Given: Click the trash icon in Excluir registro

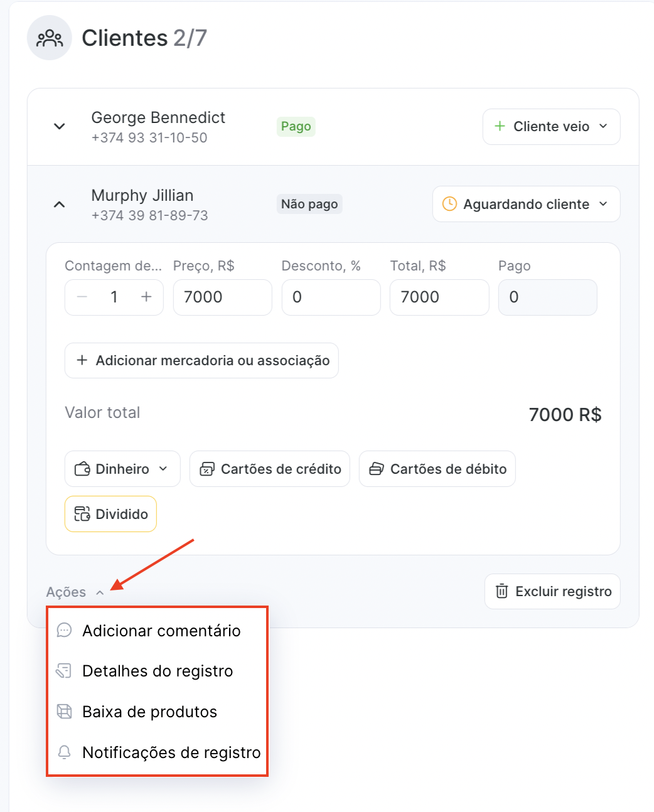Looking at the screenshot, I should point(501,591).
